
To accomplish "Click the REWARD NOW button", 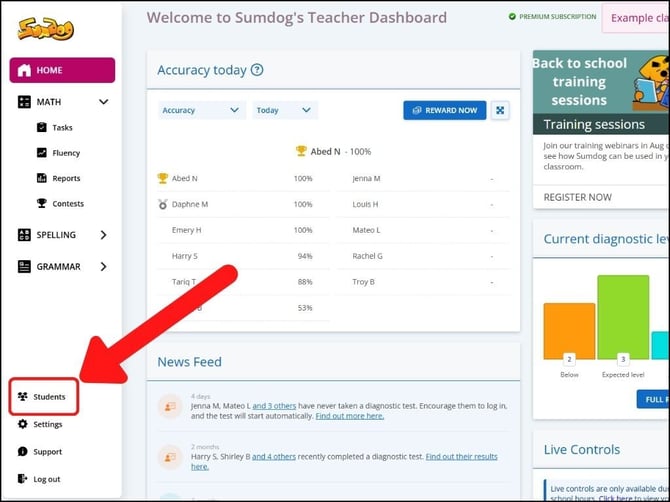I will [445, 110].
